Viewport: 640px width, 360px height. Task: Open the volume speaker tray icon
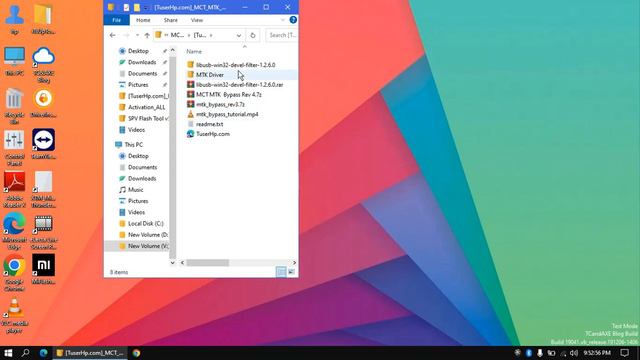tap(574, 353)
